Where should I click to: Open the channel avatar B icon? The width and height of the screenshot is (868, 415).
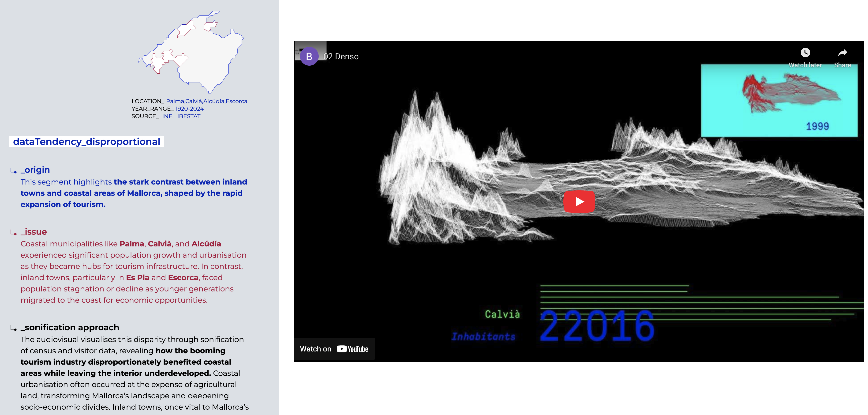click(309, 57)
